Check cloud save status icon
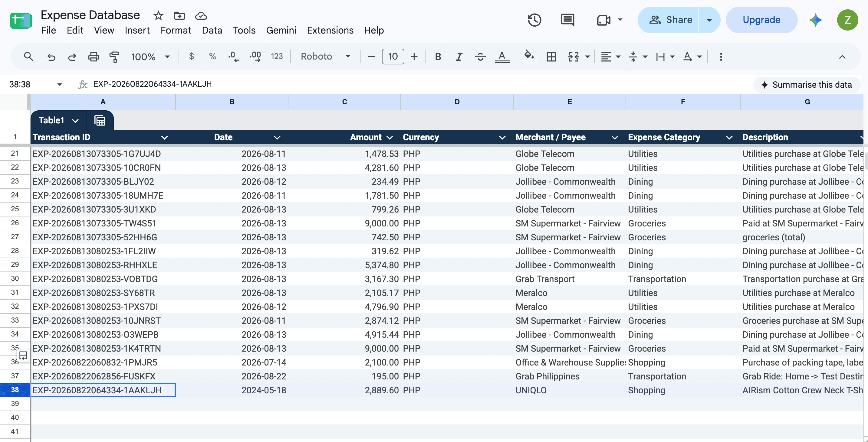Image resolution: width=868 pixels, height=442 pixels. [x=201, y=15]
